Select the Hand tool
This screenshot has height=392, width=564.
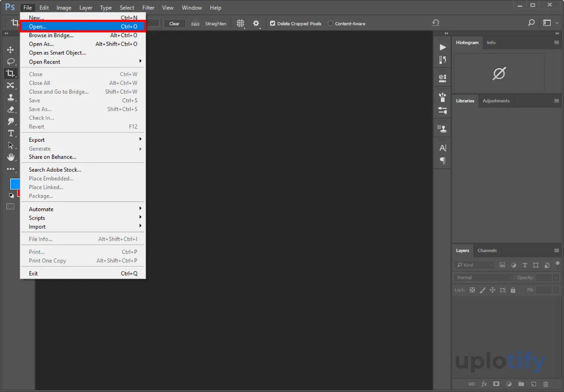[11, 157]
